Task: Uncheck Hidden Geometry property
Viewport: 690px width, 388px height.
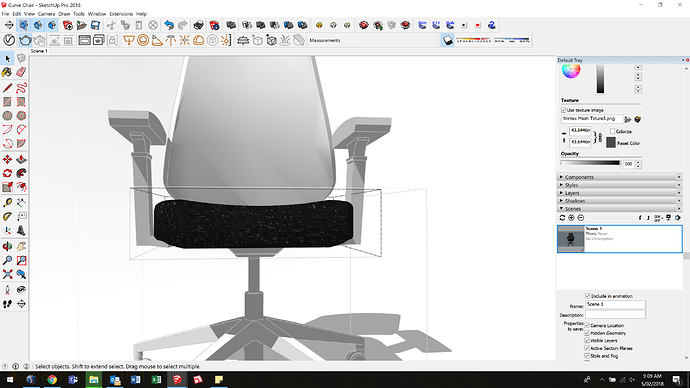Action: click(587, 333)
